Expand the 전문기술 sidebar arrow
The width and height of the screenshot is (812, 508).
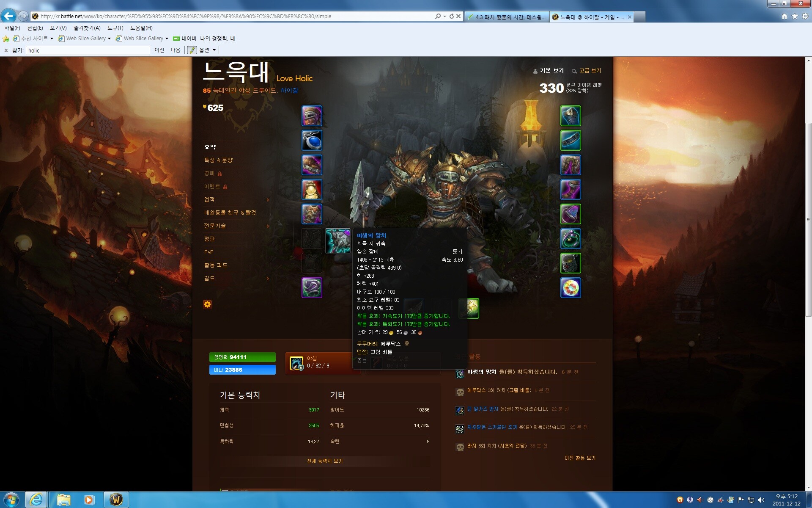268,226
